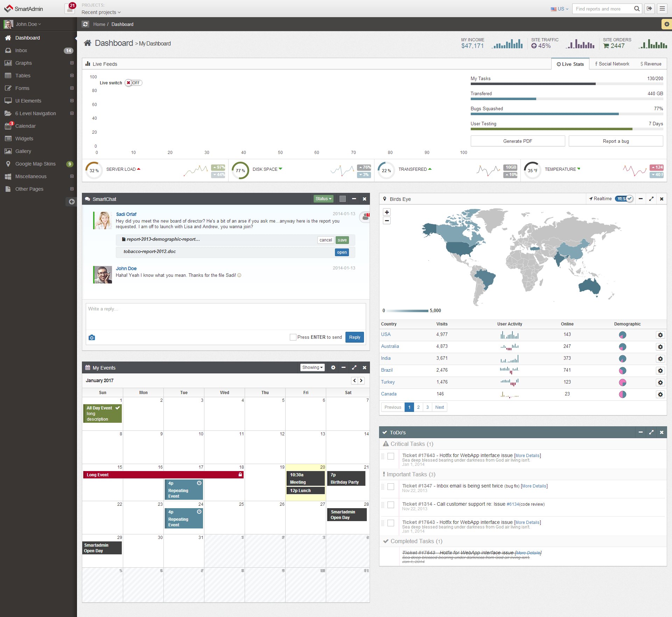The width and height of the screenshot is (672, 617).
Task: Open the SmartChat Status dropdown
Action: point(323,199)
